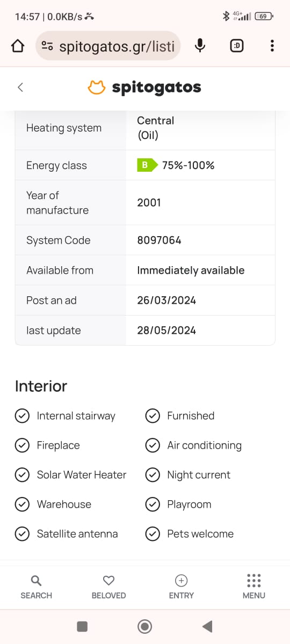This screenshot has width=290, height=644.
Task: Tap the site settings icon in address bar
Action: pyautogui.click(x=47, y=46)
